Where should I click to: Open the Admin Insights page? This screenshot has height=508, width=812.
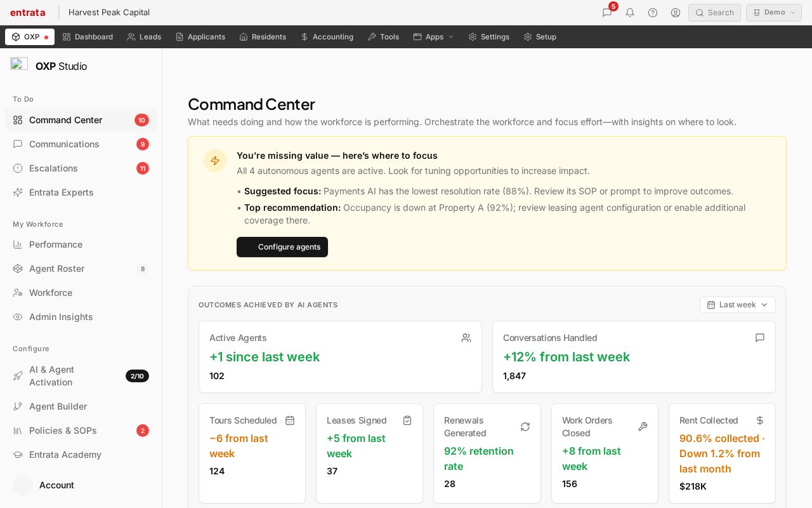[81, 317]
